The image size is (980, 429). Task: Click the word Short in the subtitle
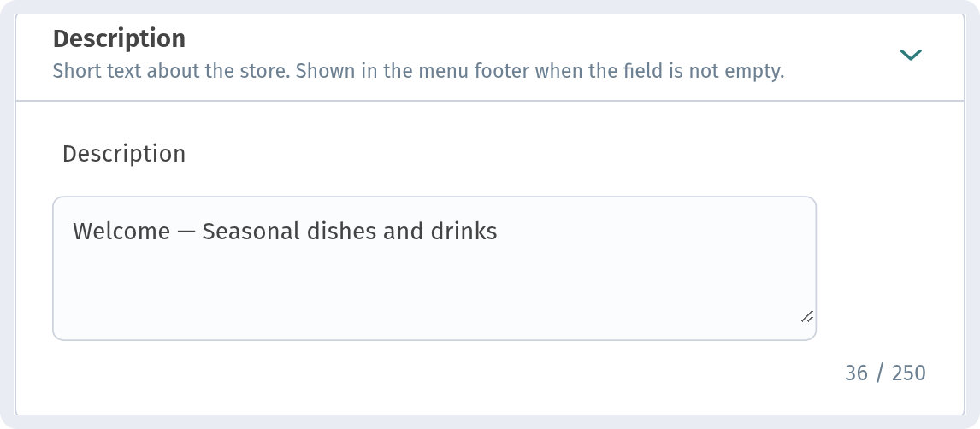(73, 71)
